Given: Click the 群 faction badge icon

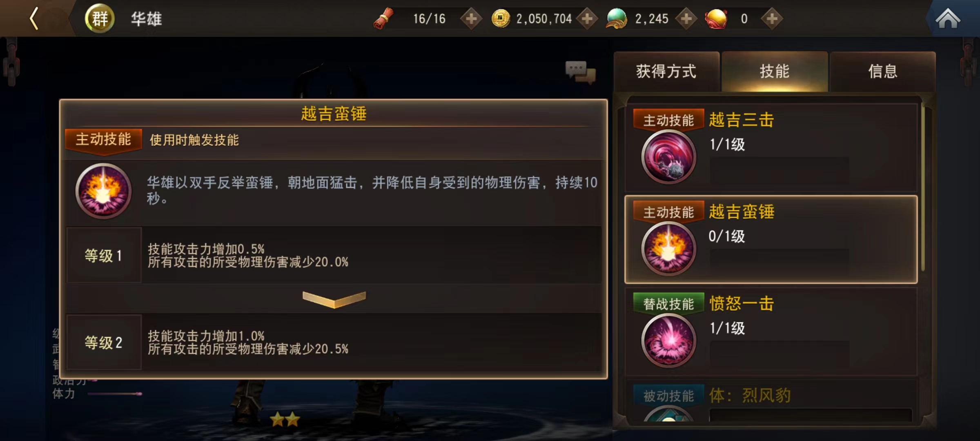Looking at the screenshot, I should pos(100,18).
